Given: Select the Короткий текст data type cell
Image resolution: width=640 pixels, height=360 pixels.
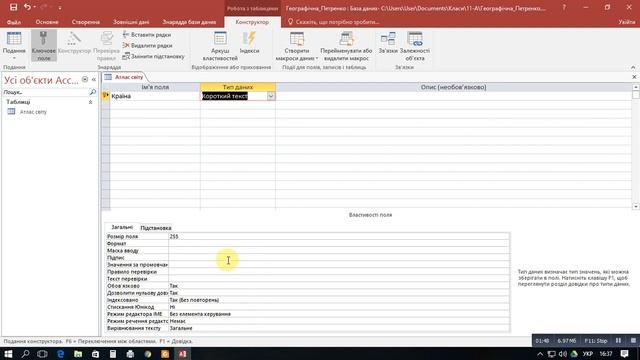Looking at the screenshot, I should (x=234, y=96).
